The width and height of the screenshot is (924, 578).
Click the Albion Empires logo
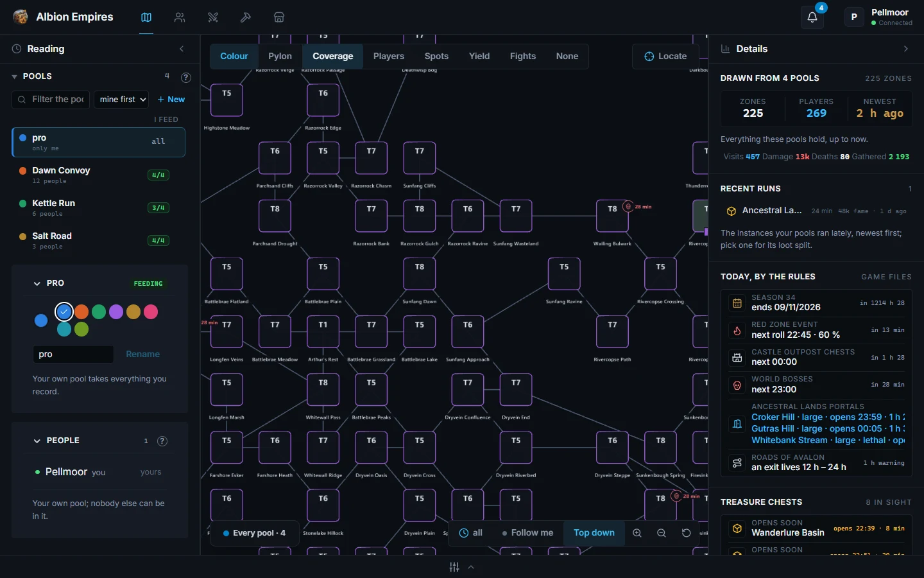(x=21, y=17)
